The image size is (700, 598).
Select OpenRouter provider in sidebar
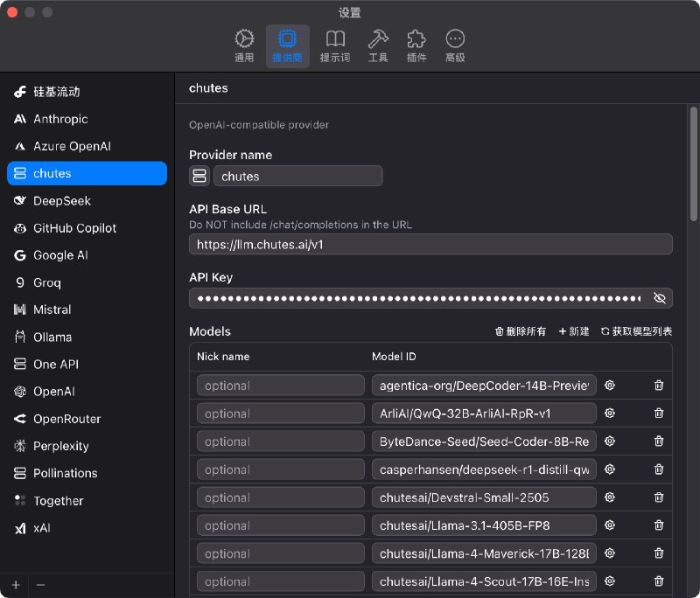[x=87, y=419]
